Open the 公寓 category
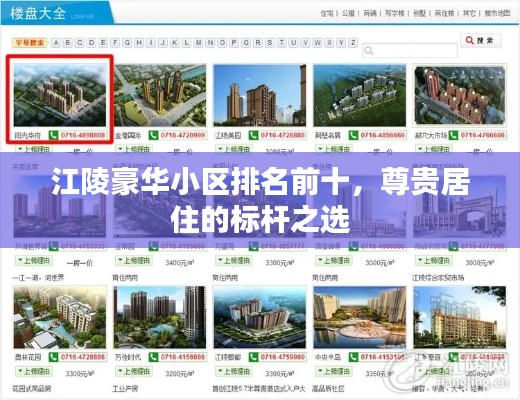 348,13
